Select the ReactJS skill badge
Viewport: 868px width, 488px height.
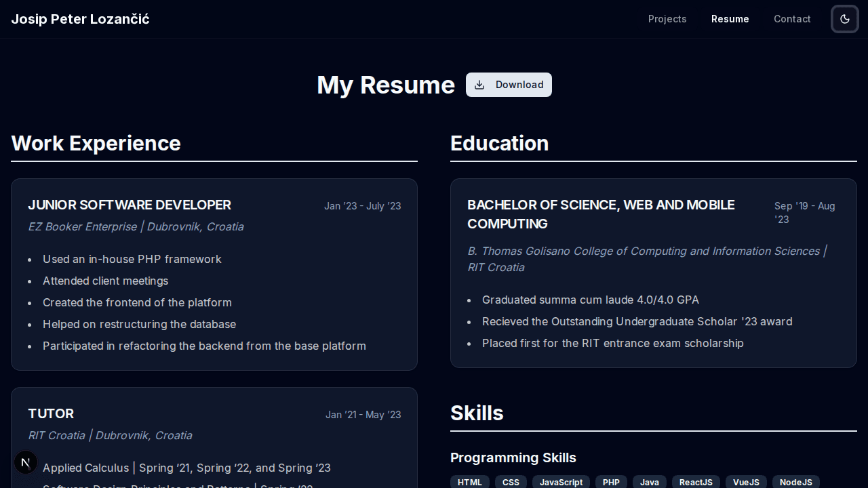[696, 482]
